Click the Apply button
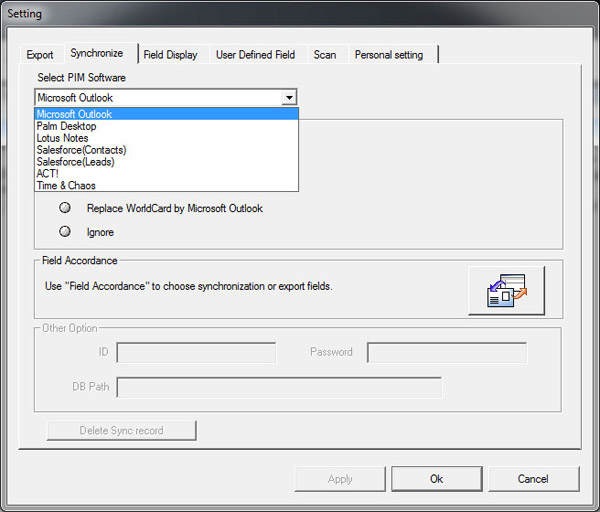Image resolution: width=600 pixels, height=512 pixels. (x=340, y=479)
